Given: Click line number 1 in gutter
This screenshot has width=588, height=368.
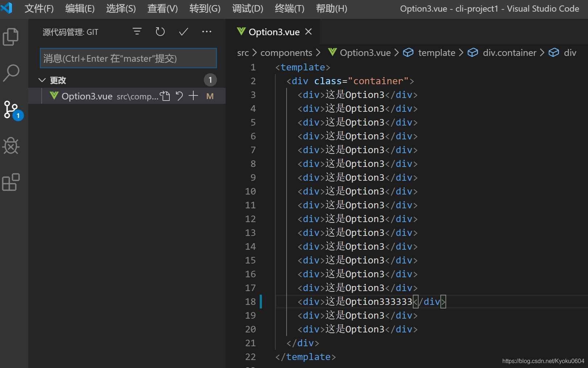Looking at the screenshot, I should coord(253,67).
